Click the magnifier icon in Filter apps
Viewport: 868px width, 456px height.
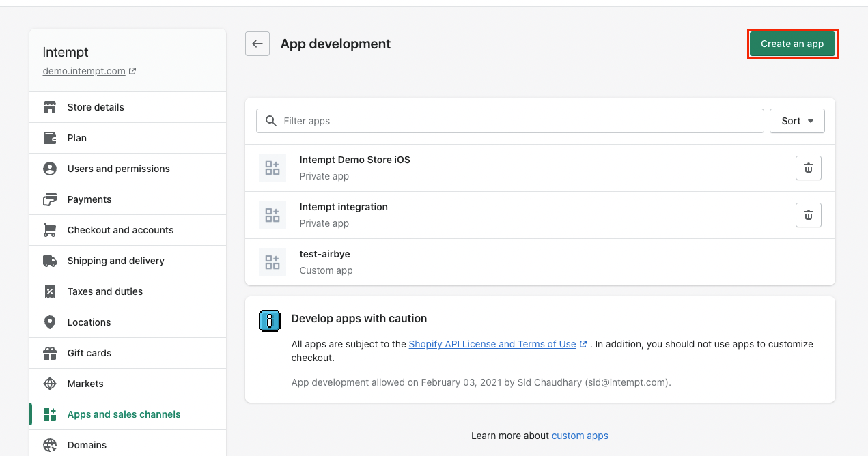pos(271,121)
